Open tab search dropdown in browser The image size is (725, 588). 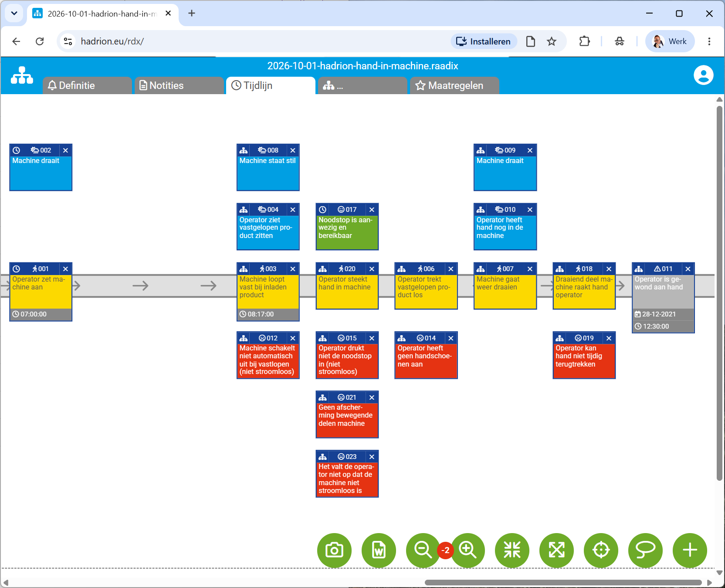[14, 14]
